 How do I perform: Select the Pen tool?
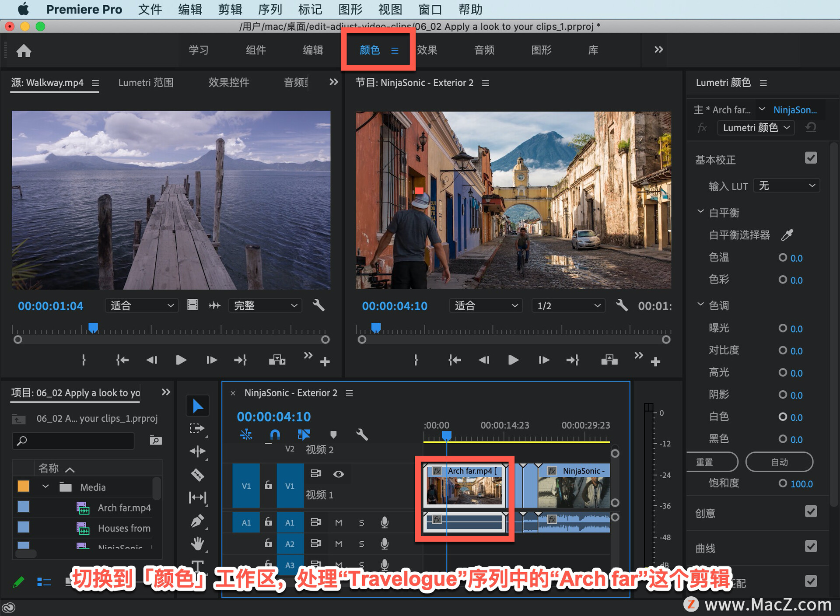[197, 521]
